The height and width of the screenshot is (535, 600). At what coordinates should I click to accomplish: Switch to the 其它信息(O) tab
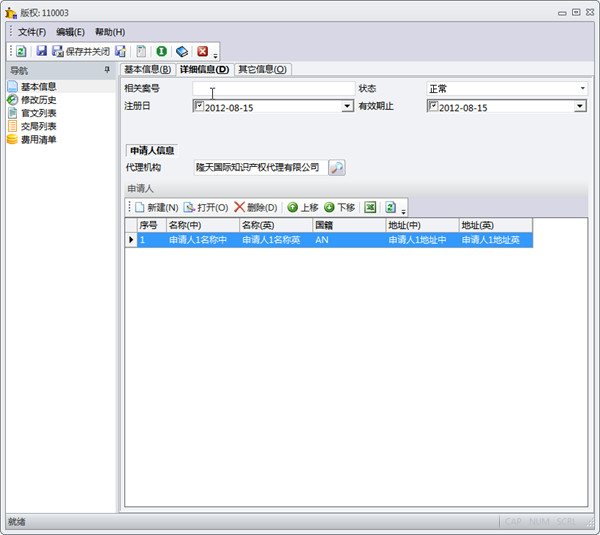pyautogui.click(x=262, y=69)
